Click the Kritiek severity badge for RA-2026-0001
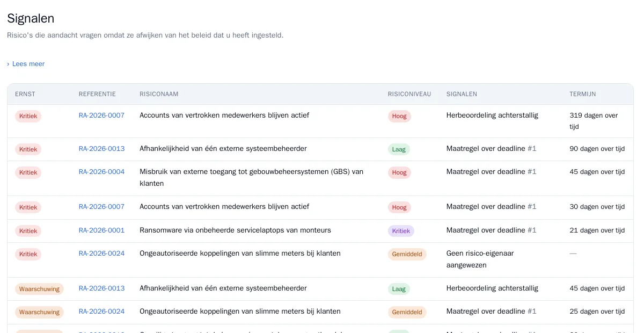Viewport: 644px width, 333px height. click(28, 231)
